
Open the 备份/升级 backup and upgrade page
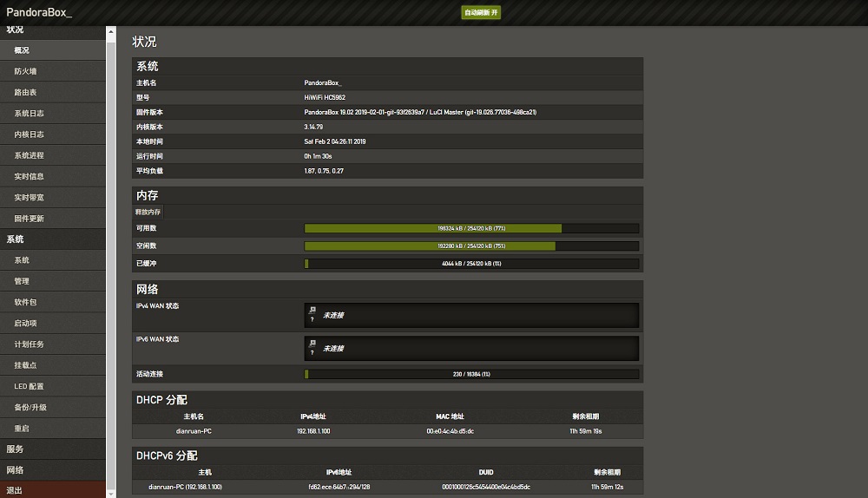[53, 407]
